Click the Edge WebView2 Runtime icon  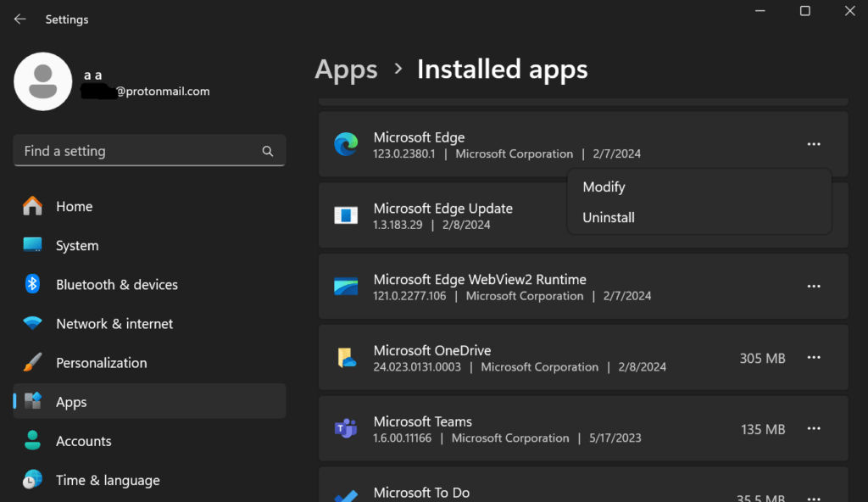point(346,286)
